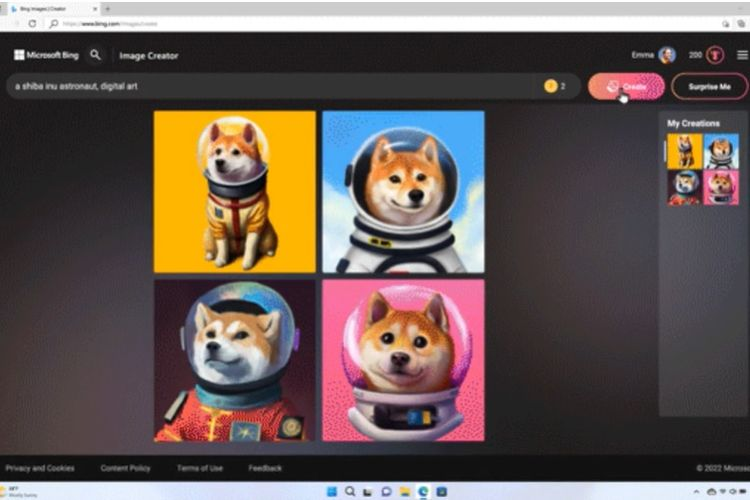
Task: Open the hamburger menu
Action: click(x=741, y=56)
